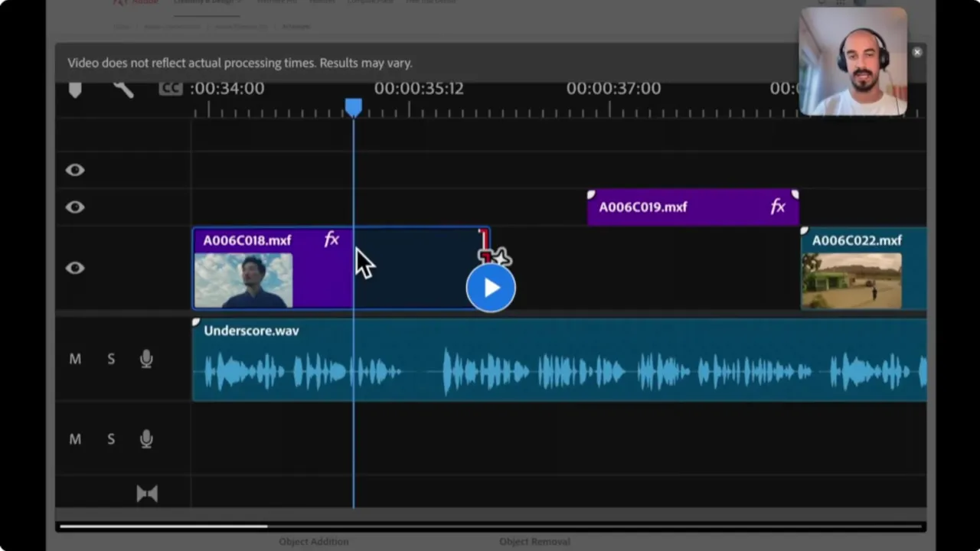This screenshot has height=551, width=980.
Task: Click the A006C022.mxf clip name
Action: [x=857, y=240]
